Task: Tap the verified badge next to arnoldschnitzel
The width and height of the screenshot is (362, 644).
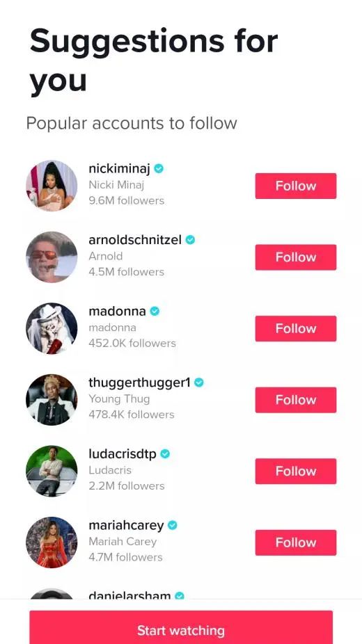Action: point(190,240)
